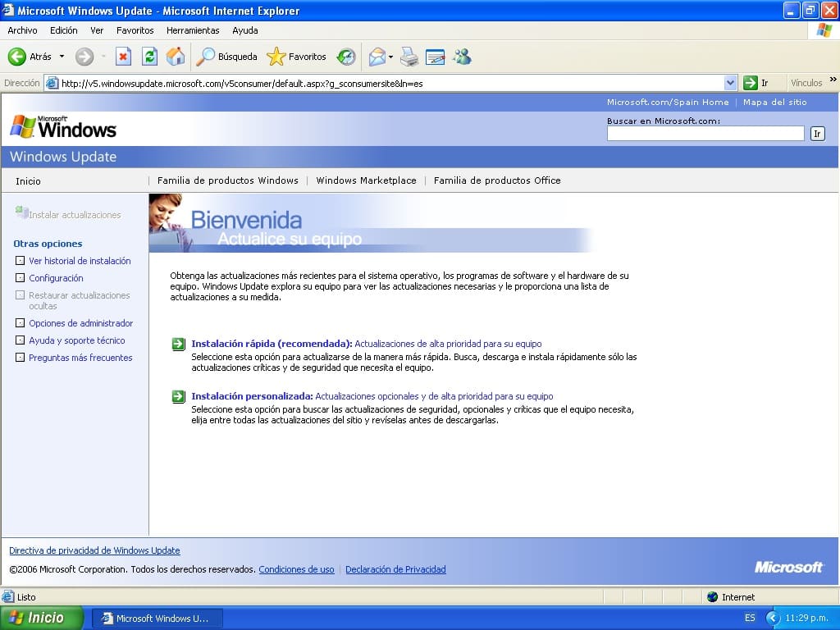Stop page loading with the red X icon
Image resolution: width=840 pixels, height=630 pixels.
coord(123,57)
